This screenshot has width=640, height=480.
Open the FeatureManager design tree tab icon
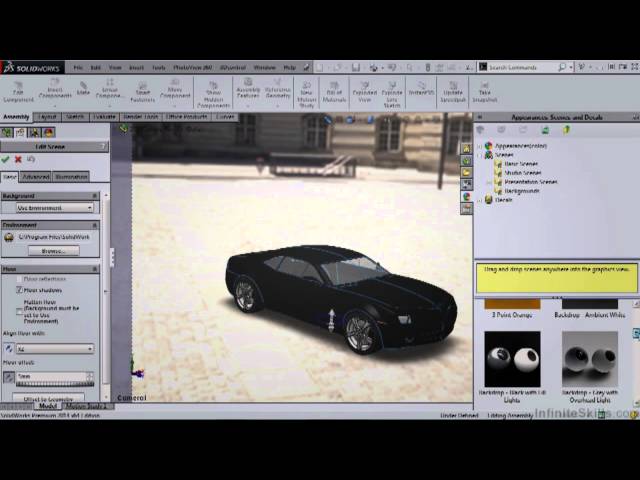tap(7, 132)
